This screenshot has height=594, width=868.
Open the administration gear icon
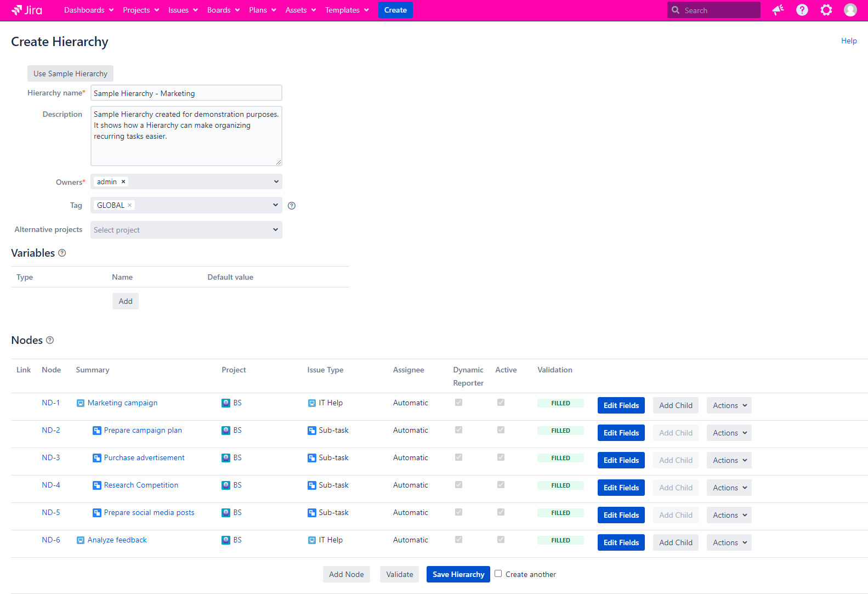[x=826, y=10]
